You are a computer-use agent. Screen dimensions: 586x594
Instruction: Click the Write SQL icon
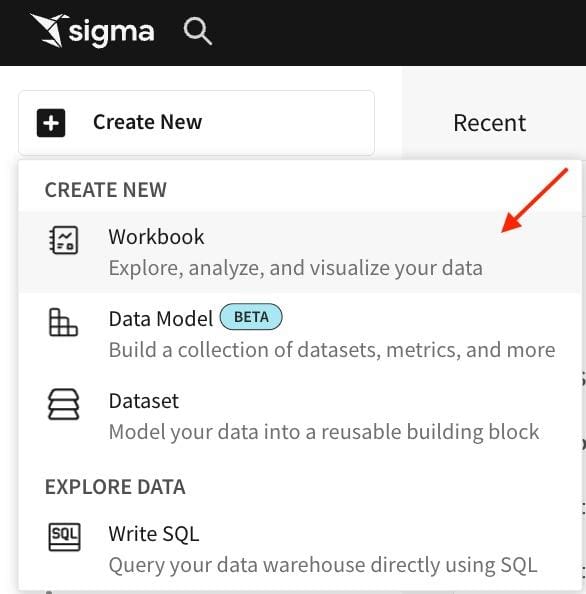pos(64,537)
